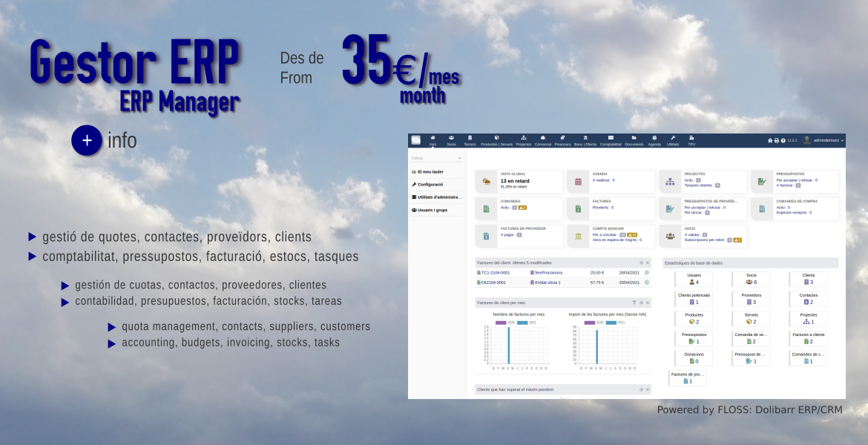This screenshot has height=445, width=868.
Task: Open the Cerca search dropdown
Action: click(x=436, y=158)
